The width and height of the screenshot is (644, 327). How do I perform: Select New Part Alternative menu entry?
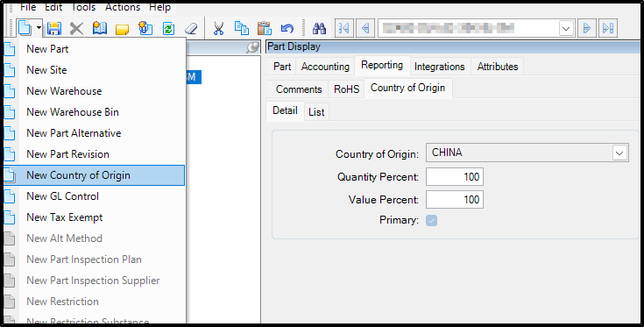coord(94,133)
